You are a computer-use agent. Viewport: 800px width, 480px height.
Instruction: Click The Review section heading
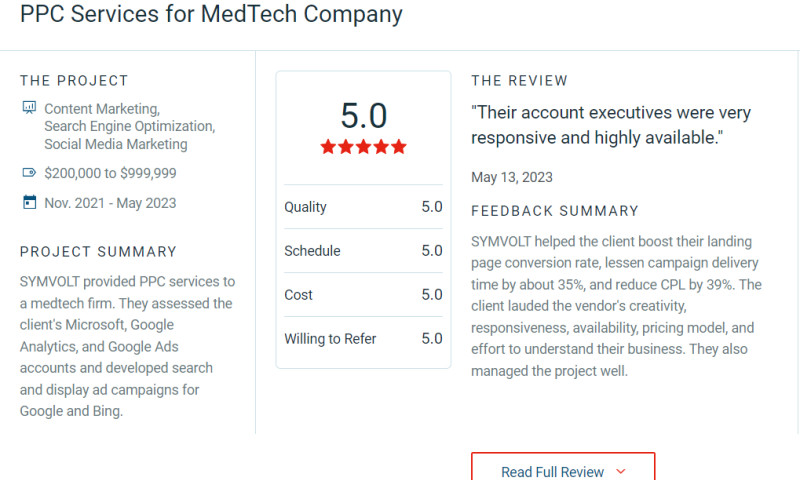coord(519,81)
